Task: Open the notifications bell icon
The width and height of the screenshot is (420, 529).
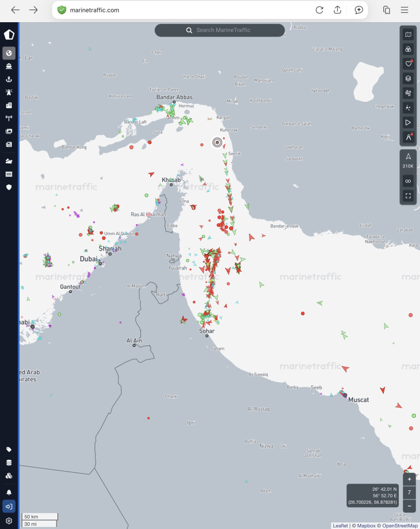Action: click(x=9, y=492)
